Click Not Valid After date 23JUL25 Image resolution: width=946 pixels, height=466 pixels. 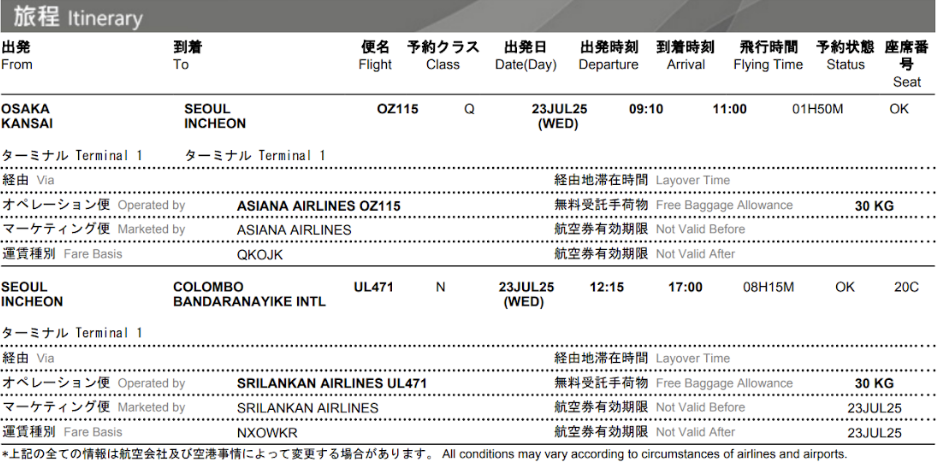(x=874, y=433)
